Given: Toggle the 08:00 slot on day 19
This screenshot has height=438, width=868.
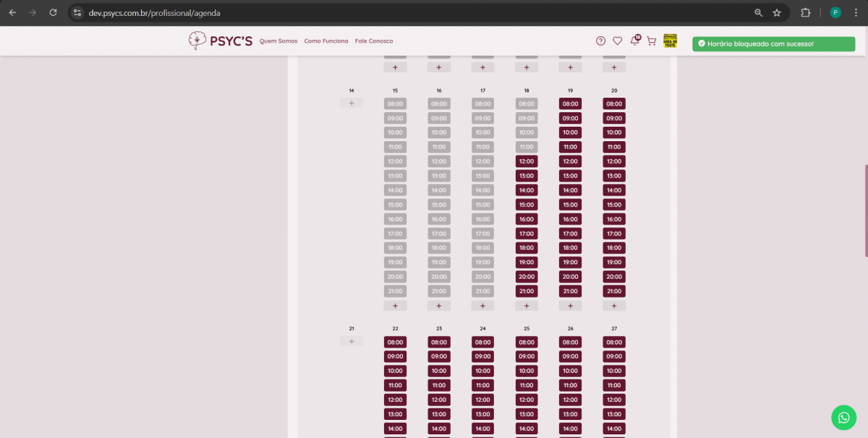Looking at the screenshot, I should pyautogui.click(x=570, y=104).
